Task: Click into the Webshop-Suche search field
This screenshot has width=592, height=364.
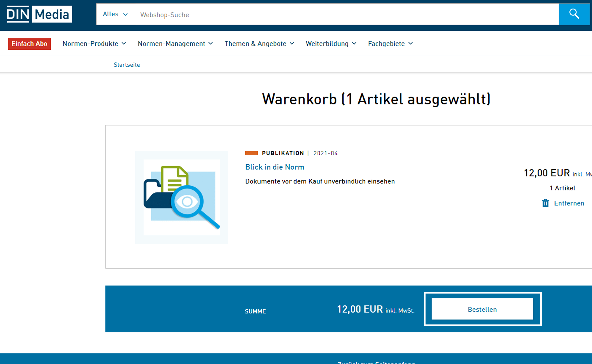Action: [x=346, y=14]
